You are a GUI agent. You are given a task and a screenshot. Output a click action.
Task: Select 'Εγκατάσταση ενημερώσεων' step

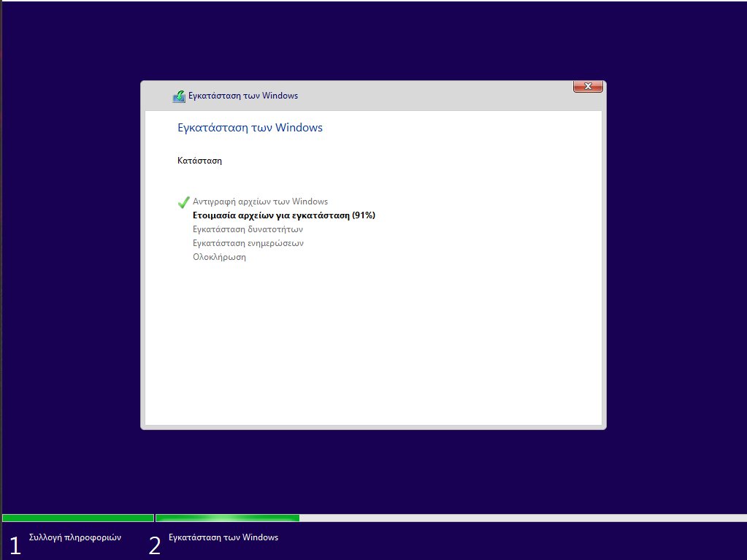[248, 243]
